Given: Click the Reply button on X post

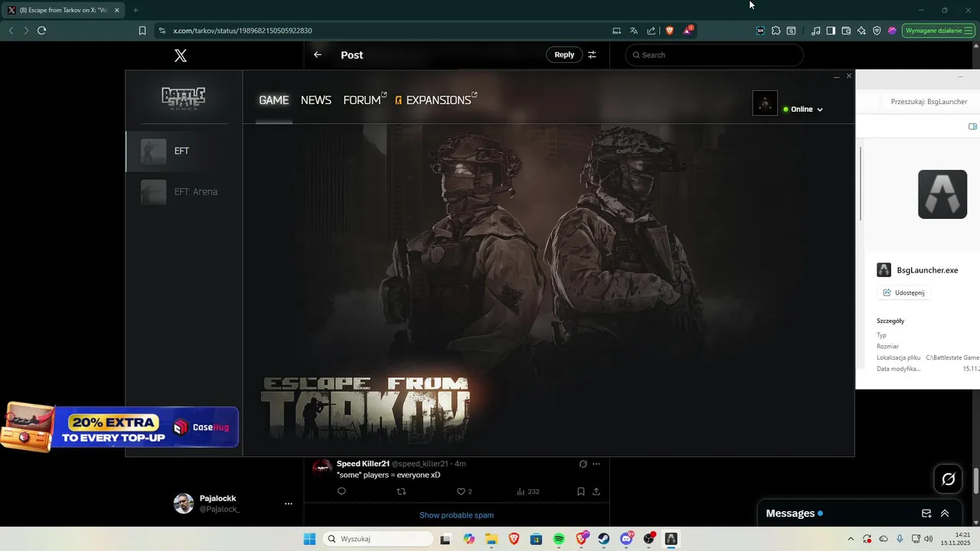Looking at the screenshot, I should tap(564, 55).
